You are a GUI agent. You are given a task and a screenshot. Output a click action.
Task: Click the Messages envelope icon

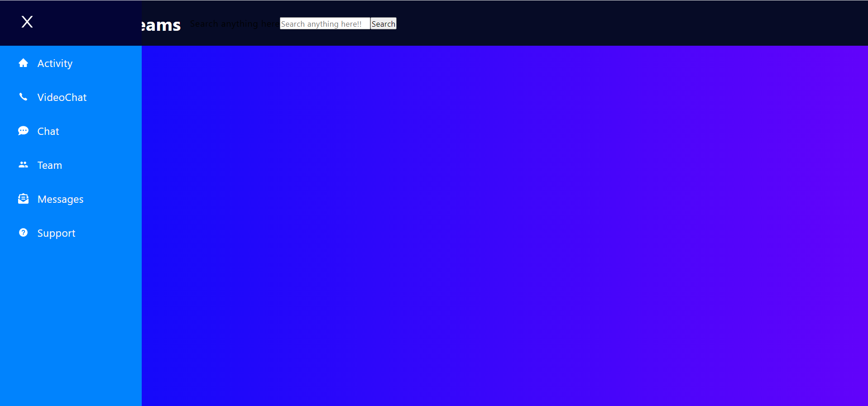click(x=24, y=199)
